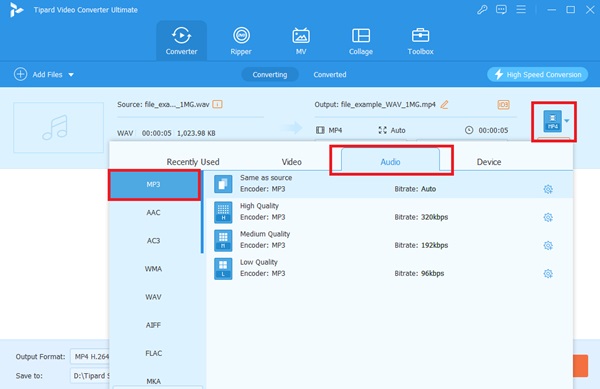Select FLAC in the format list
600x389 pixels.
tap(153, 353)
